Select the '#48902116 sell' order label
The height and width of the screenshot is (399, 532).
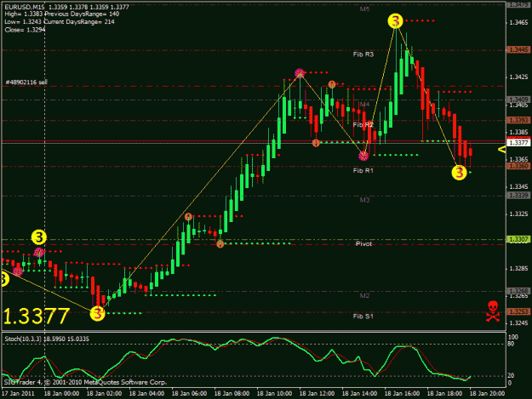[26, 82]
